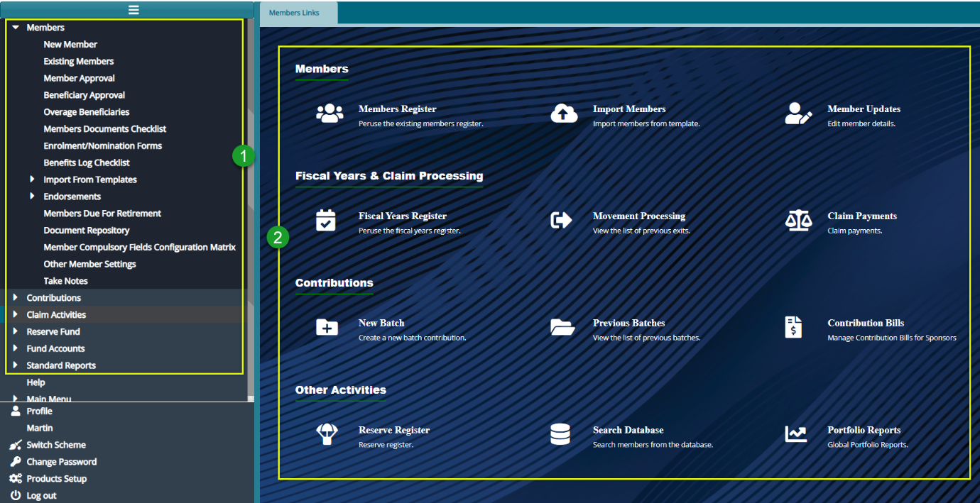Click the Member Updates link title
The image size is (980, 503).
[x=864, y=109]
